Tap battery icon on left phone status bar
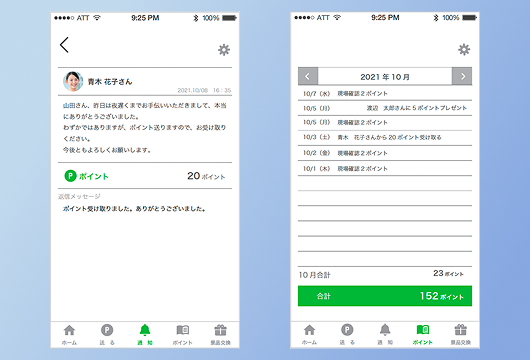The width and height of the screenshot is (530, 360). click(230, 18)
